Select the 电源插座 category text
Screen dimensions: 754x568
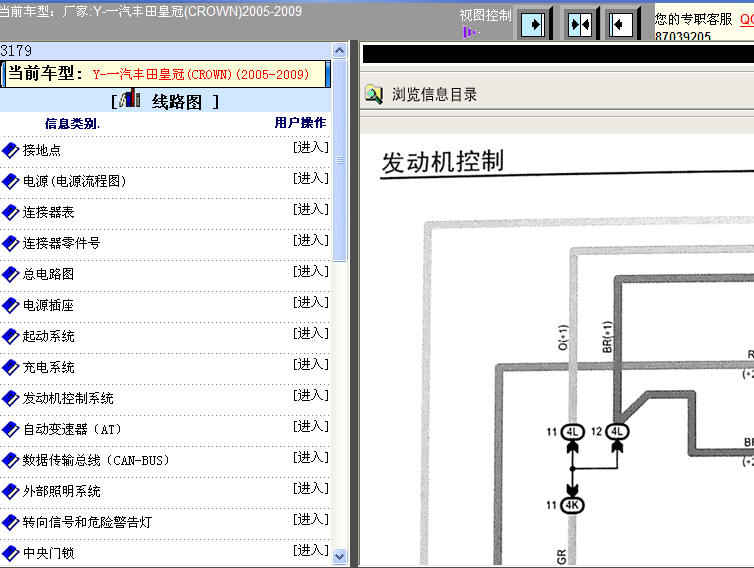[49, 305]
